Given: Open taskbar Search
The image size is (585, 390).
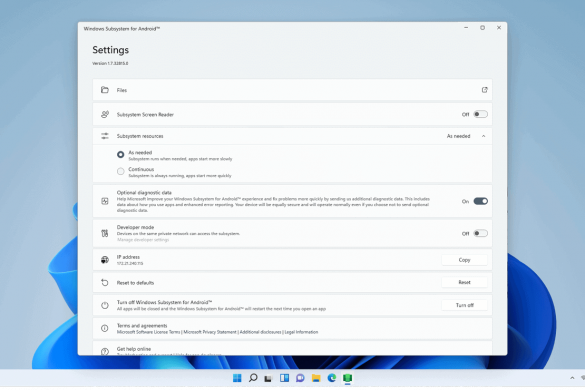Looking at the screenshot, I should coord(253,378).
